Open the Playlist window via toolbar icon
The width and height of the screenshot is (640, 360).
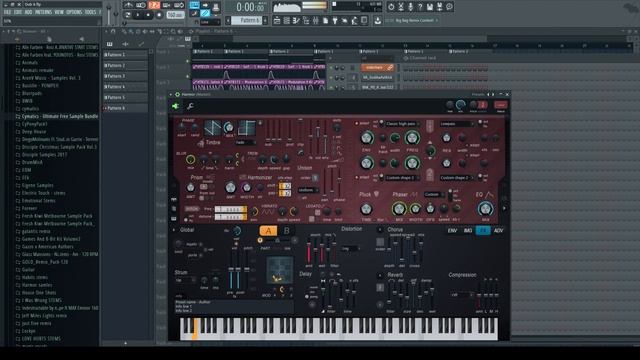point(277,20)
